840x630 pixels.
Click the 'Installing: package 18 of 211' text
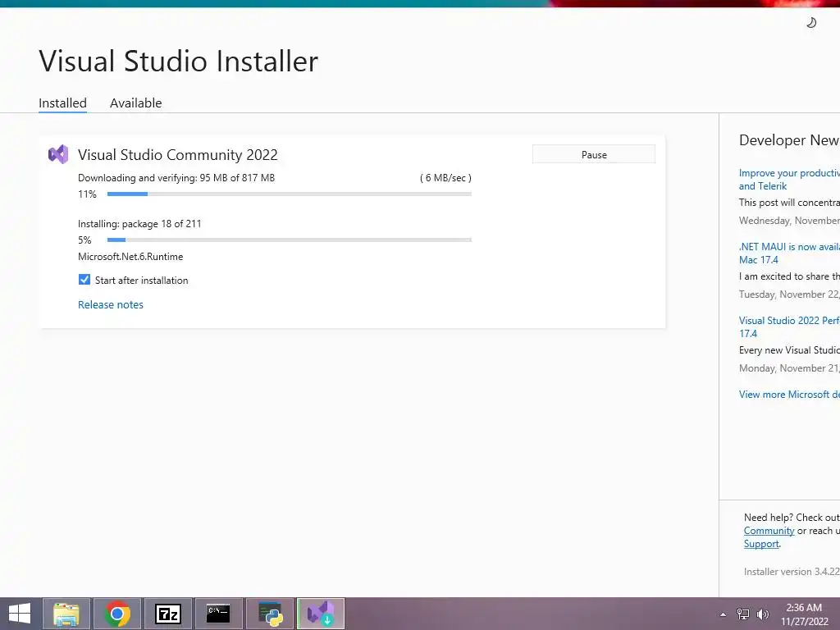(x=139, y=224)
